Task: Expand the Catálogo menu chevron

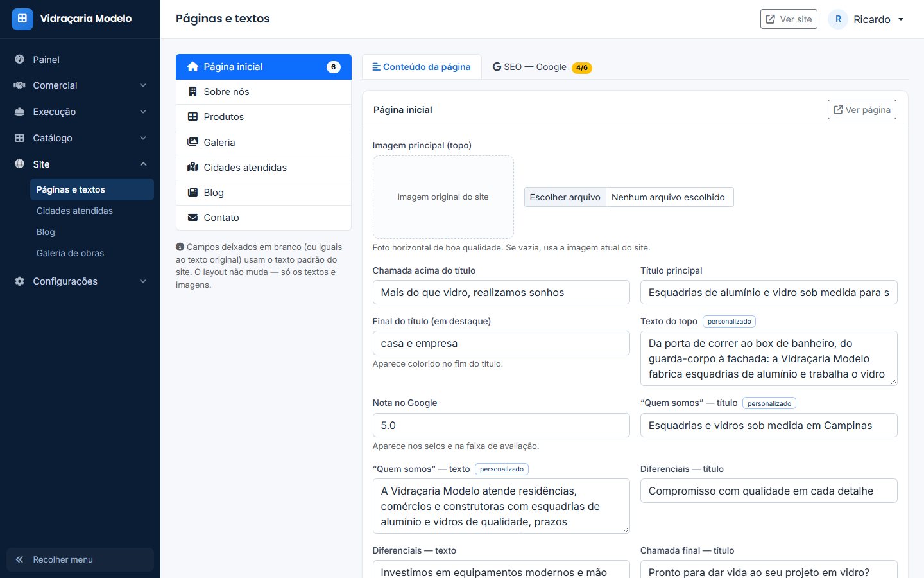Action: tap(143, 138)
